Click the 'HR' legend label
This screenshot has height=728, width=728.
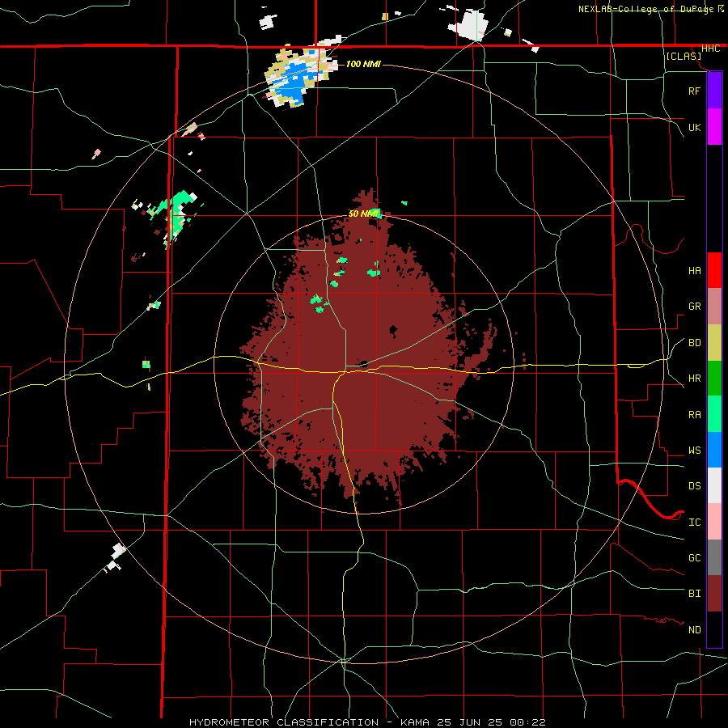[x=694, y=379]
